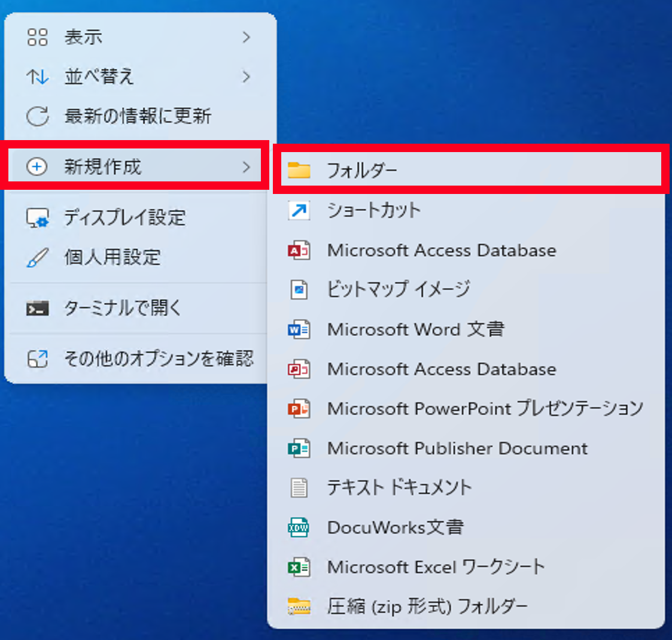The width and height of the screenshot is (672, 640).
Task: Select 最新の情報に更新 from the context menu
Action: (138, 116)
